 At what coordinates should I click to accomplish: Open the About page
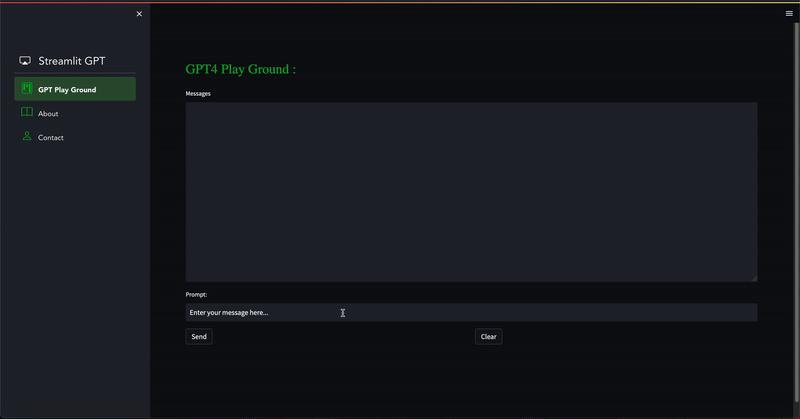pos(75,113)
